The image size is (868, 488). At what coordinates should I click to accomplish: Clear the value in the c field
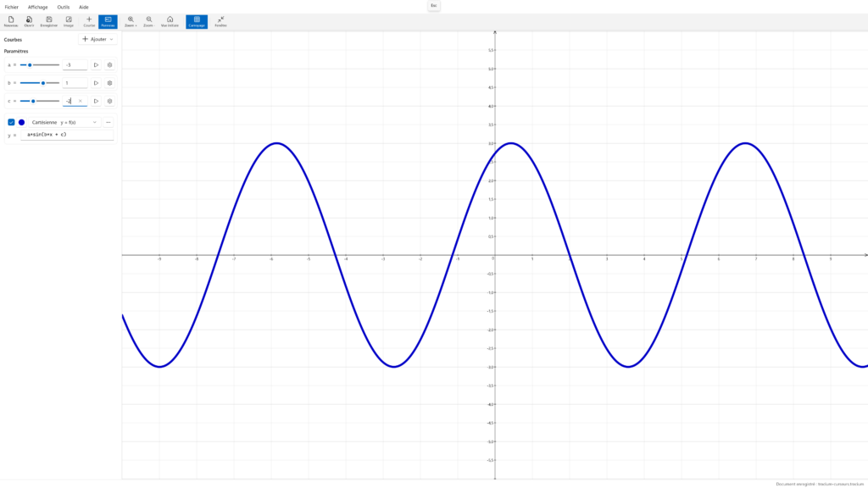coord(81,102)
